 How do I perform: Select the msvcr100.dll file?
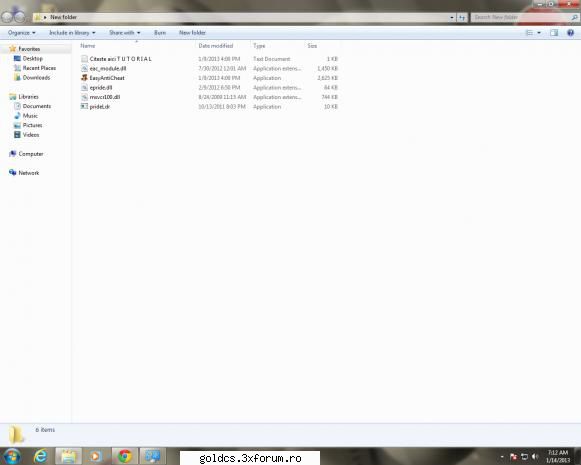tap(105, 97)
